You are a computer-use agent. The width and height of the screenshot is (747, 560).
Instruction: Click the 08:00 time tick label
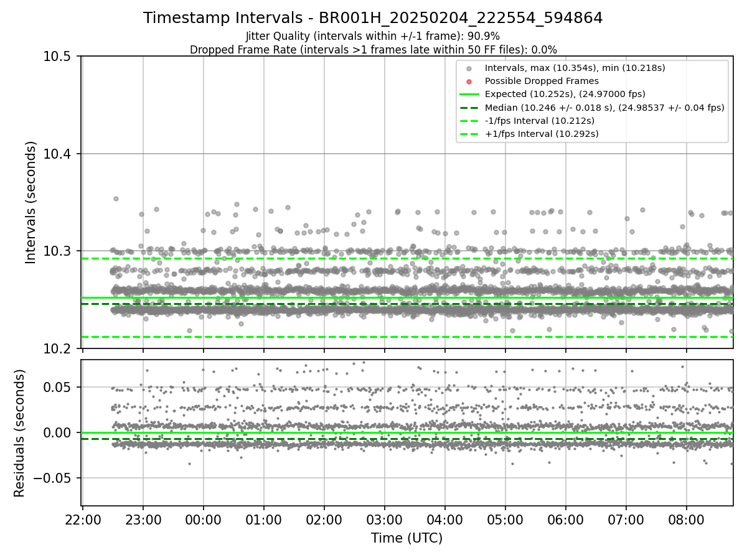point(687,519)
